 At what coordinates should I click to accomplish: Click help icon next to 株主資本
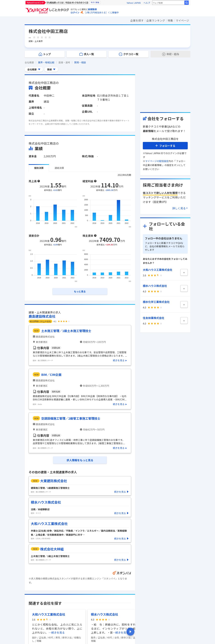pyautogui.click(x=95, y=236)
